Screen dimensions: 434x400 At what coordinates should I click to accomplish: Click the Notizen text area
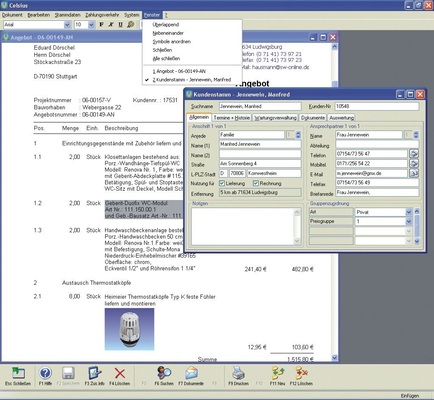(x=243, y=226)
